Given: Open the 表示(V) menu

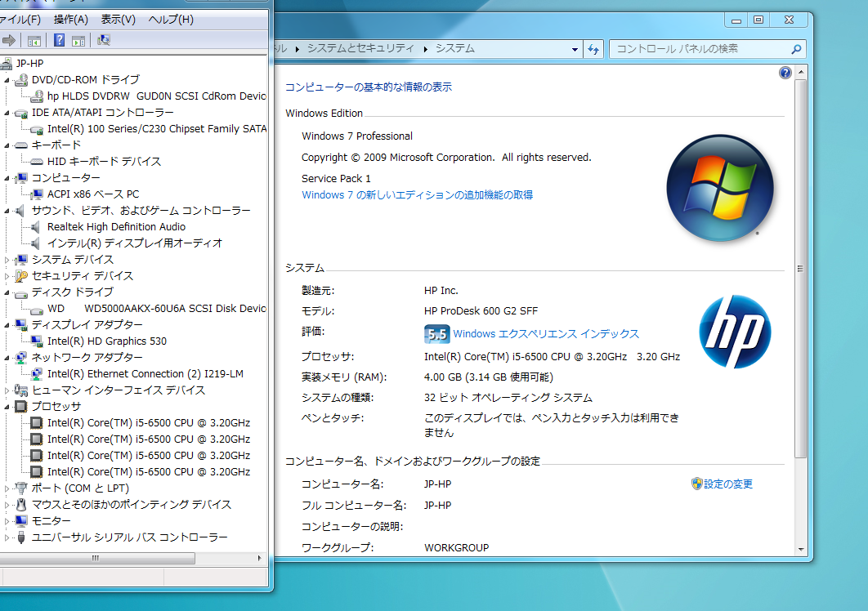Looking at the screenshot, I should (118, 20).
